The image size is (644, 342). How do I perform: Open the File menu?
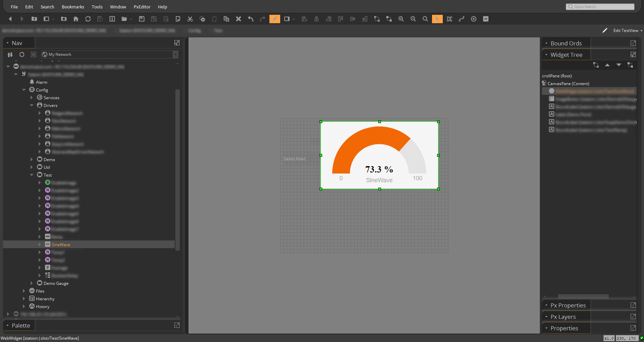click(14, 7)
